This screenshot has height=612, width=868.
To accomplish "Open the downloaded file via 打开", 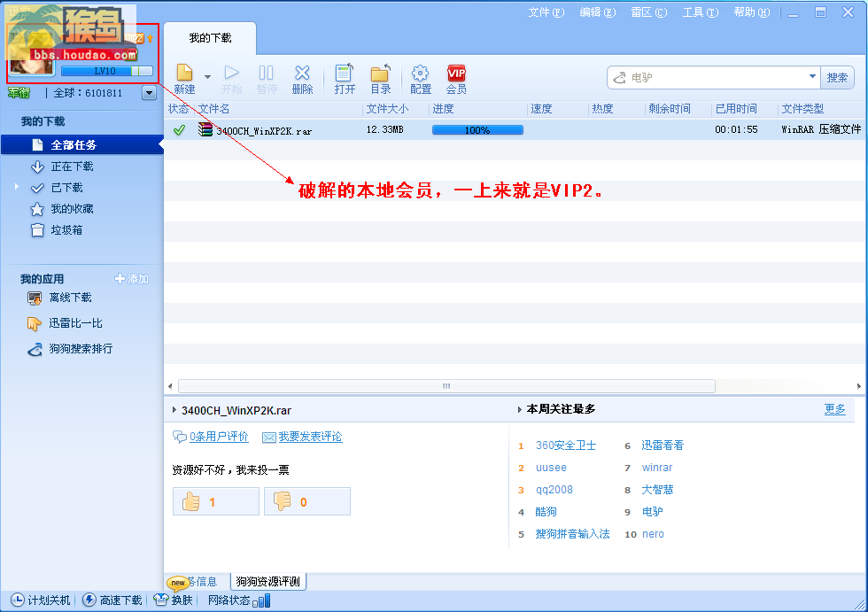I will coord(345,79).
